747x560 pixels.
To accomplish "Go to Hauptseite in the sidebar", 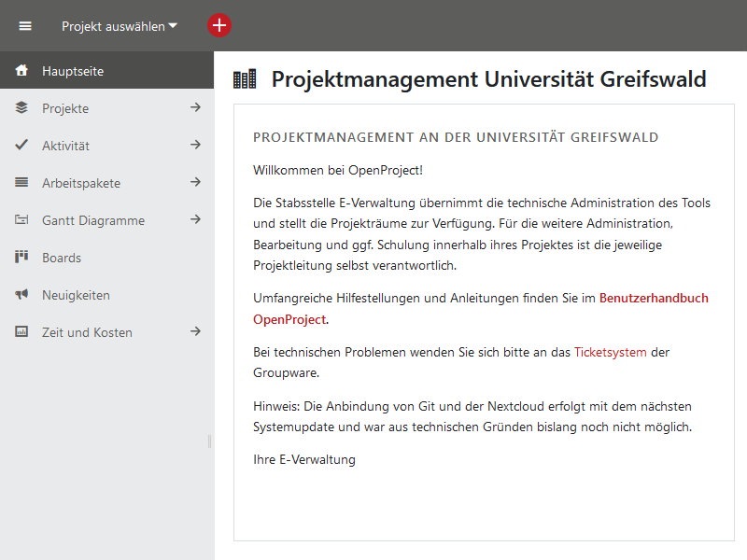I will coord(106,71).
